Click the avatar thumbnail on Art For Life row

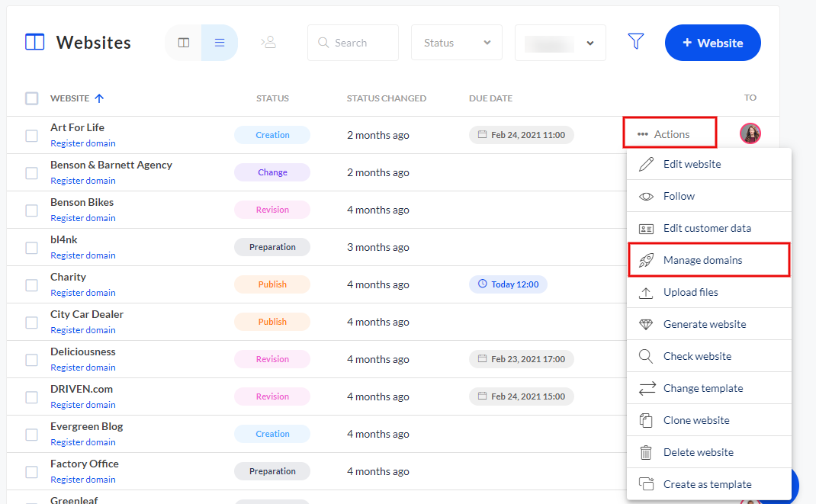tap(750, 133)
